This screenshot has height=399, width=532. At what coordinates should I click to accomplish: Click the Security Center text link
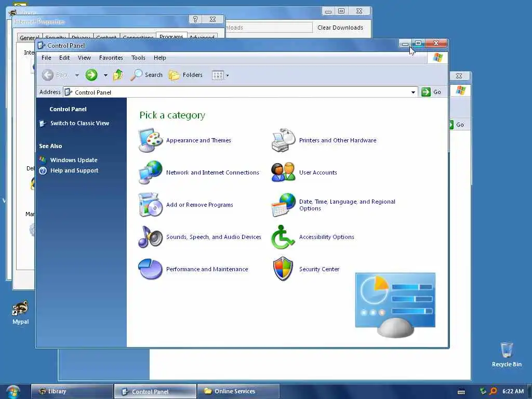pyautogui.click(x=319, y=269)
